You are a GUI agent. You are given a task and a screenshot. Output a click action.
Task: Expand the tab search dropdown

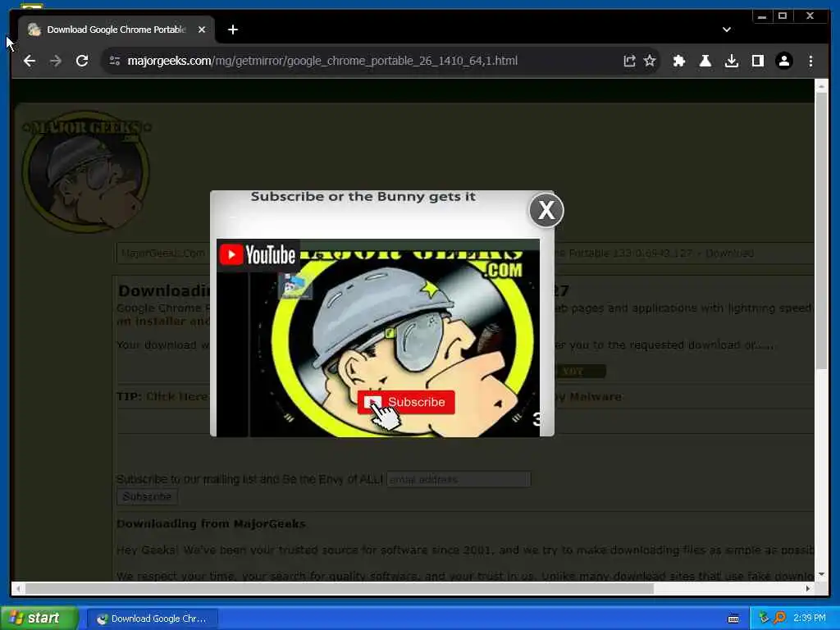(x=727, y=30)
